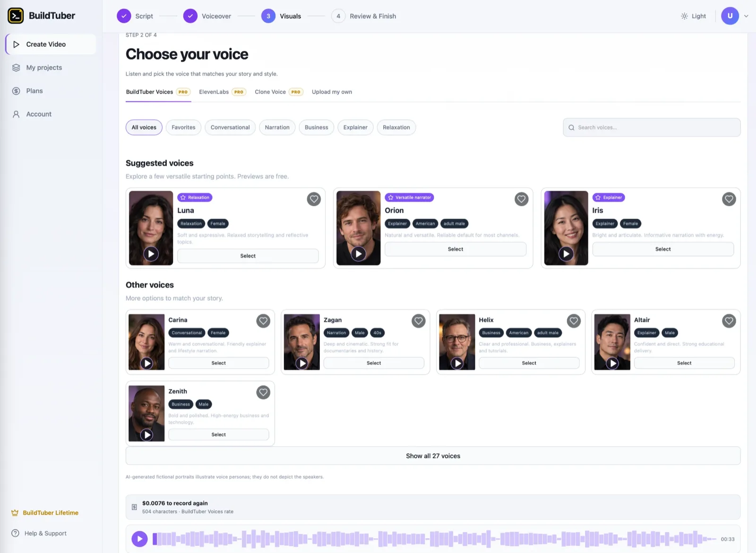Click the record cost receipt icon
The width and height of the screenshot is (756, 553).
pos(134,507)
